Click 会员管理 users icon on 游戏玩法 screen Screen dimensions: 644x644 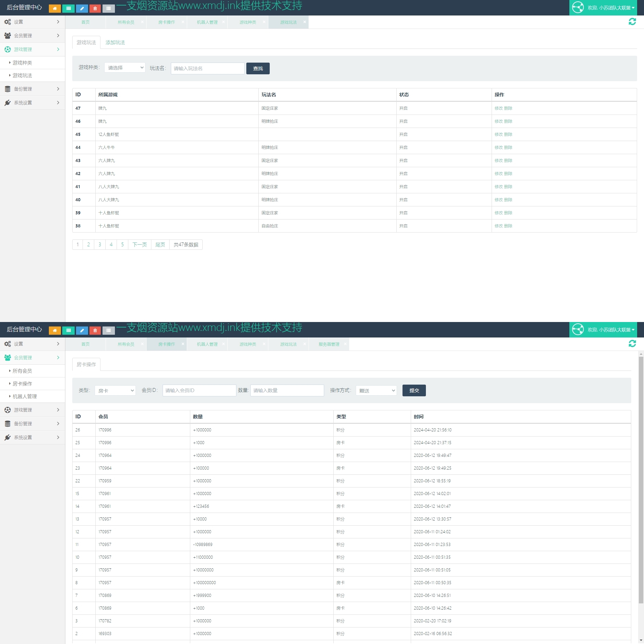[x=8, y=35]
